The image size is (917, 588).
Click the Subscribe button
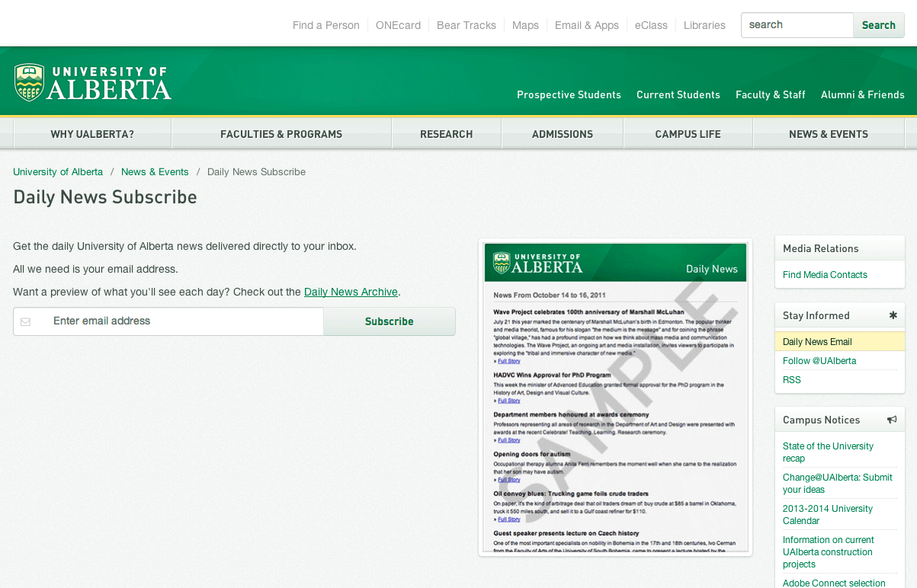point(390,321)
